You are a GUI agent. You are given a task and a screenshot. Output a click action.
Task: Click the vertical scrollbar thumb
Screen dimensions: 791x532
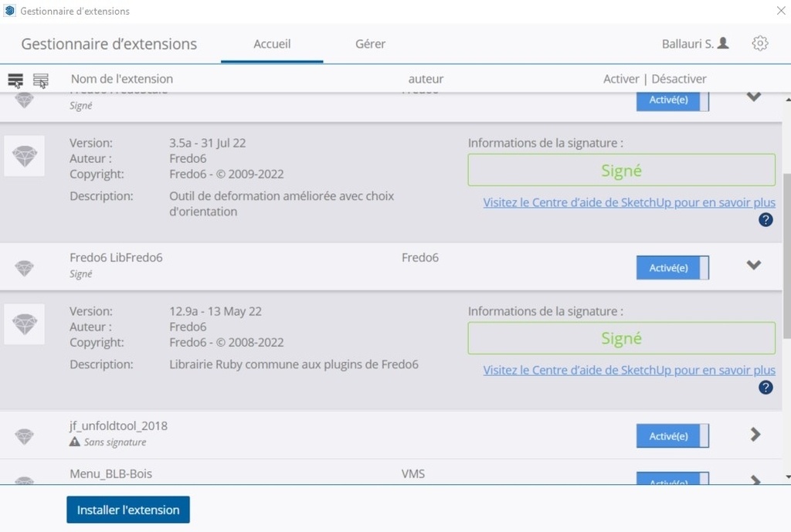[787, 256]
